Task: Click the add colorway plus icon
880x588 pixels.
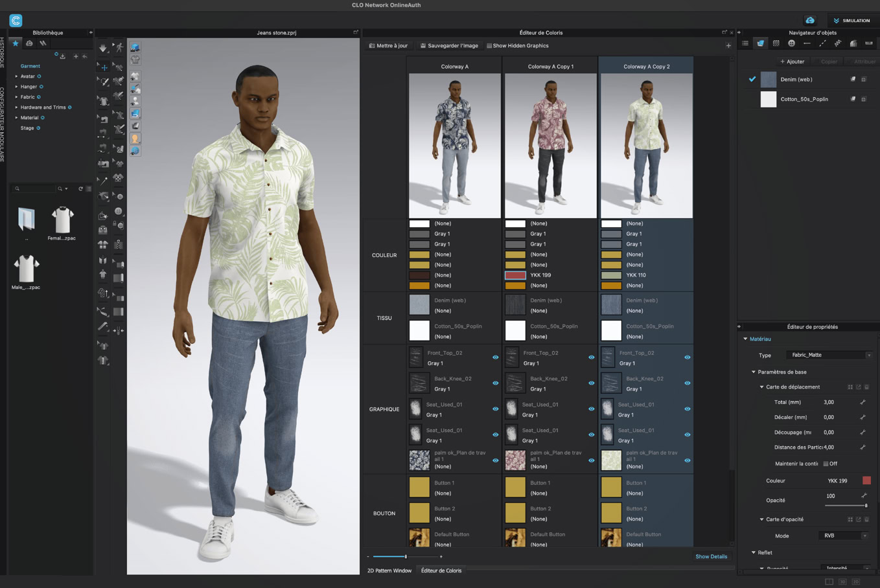Action: [x=728, y=46]
